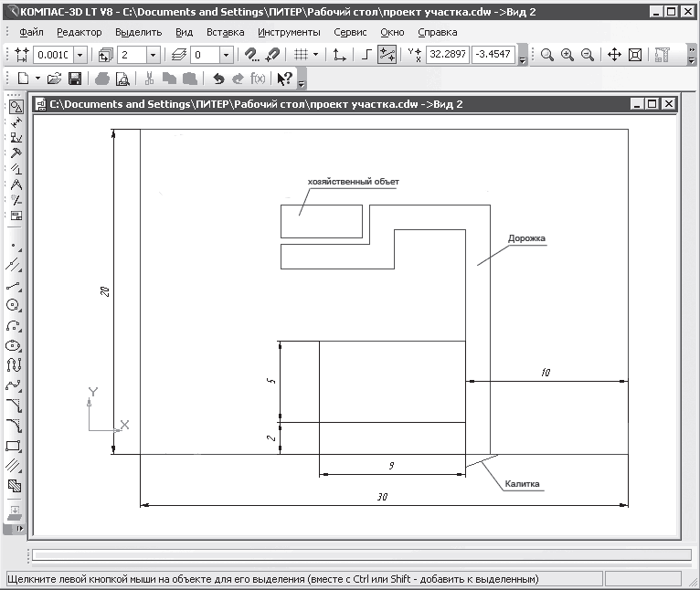Select the Rectangle tool
The width and height of the screenshot is (700, 590).
[15, 446]
